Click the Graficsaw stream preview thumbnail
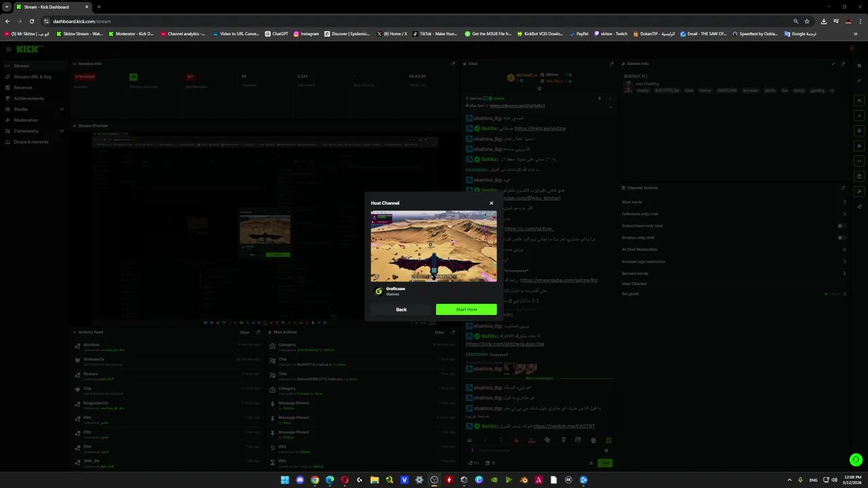Screen dimensions: 868x488 click(x=433, y=245)
